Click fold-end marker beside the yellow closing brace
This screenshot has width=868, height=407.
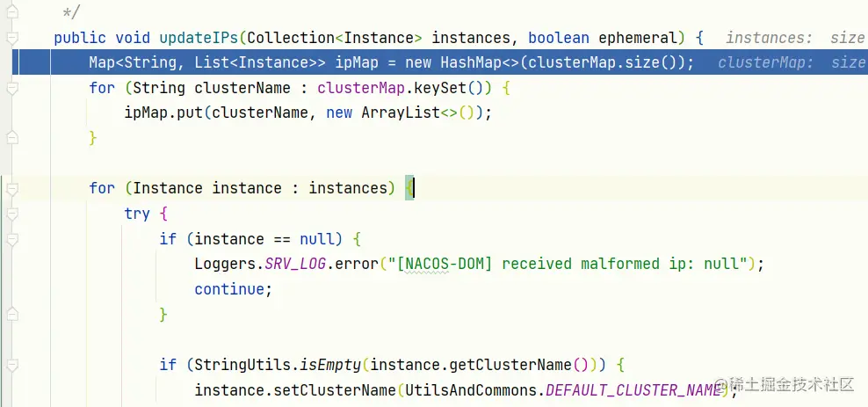click(x=12, y=138)
